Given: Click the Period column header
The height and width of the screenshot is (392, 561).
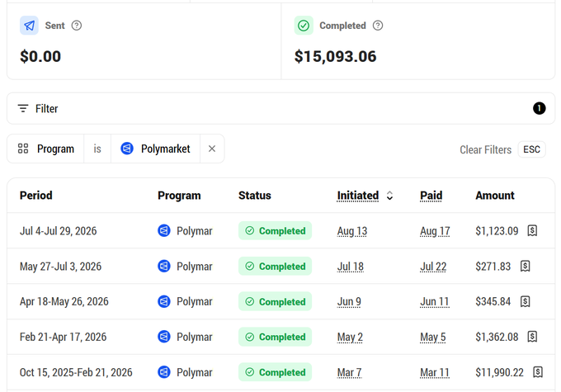Looking at the screenshot, I should coord(35,196).
